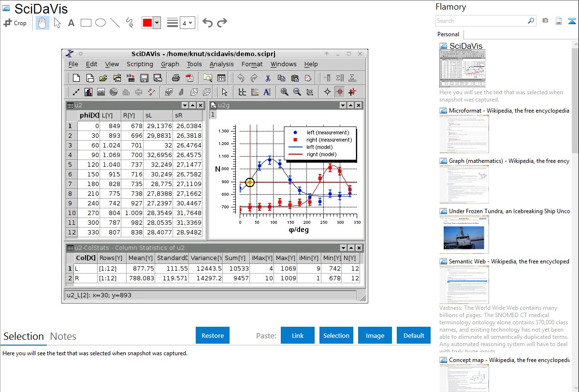579x392 pixels.
Task: Open the u2-ColStats window dropdown arrow
Action: (x=344, y=248)
